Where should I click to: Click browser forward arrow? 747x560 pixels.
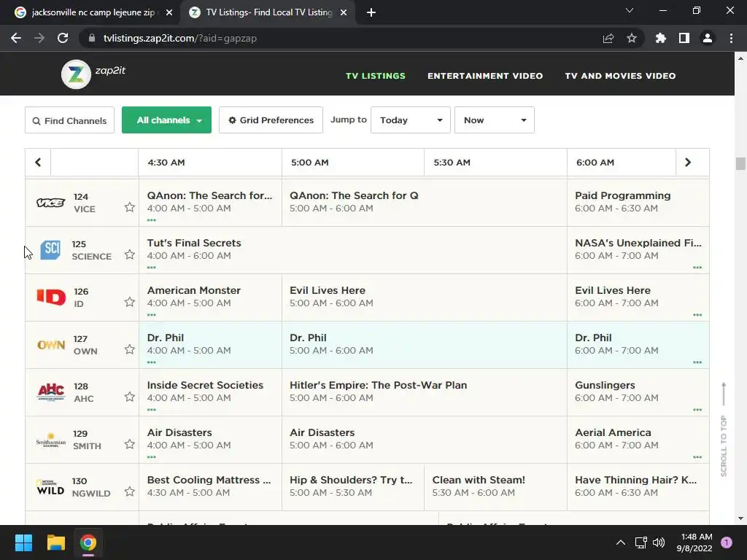(x=39, y=38)
